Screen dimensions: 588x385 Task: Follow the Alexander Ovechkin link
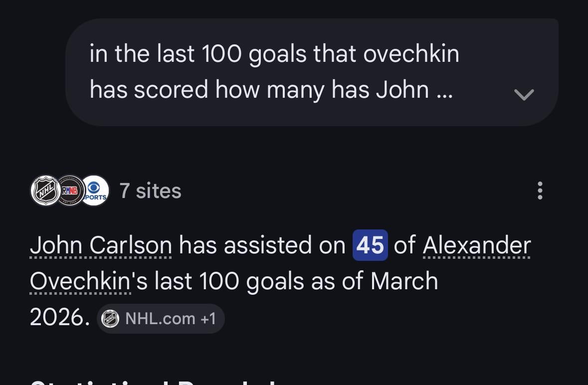pyautogui.click(x=477, y=245)
